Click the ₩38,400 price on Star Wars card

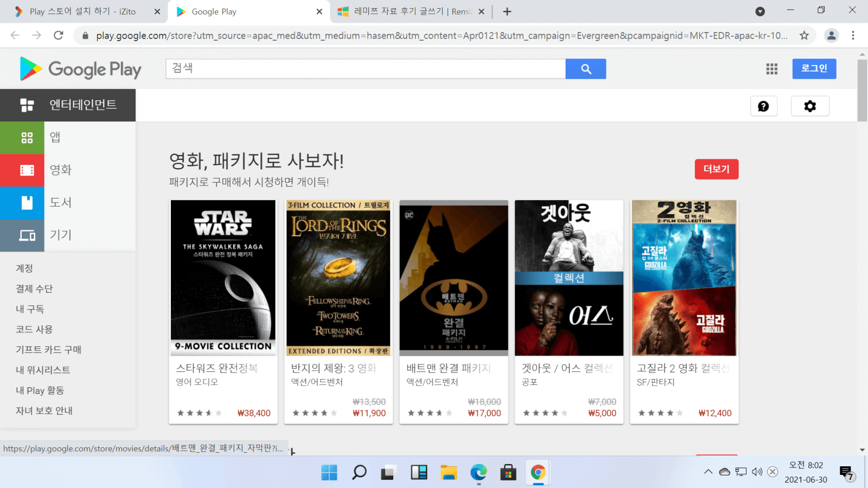click(x=254, y=413)
